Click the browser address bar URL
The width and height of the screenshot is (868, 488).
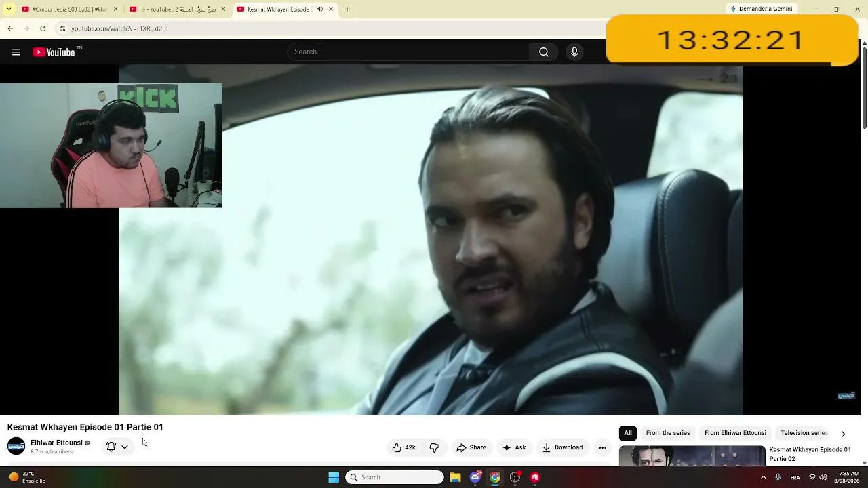click(x=119, y=28)
